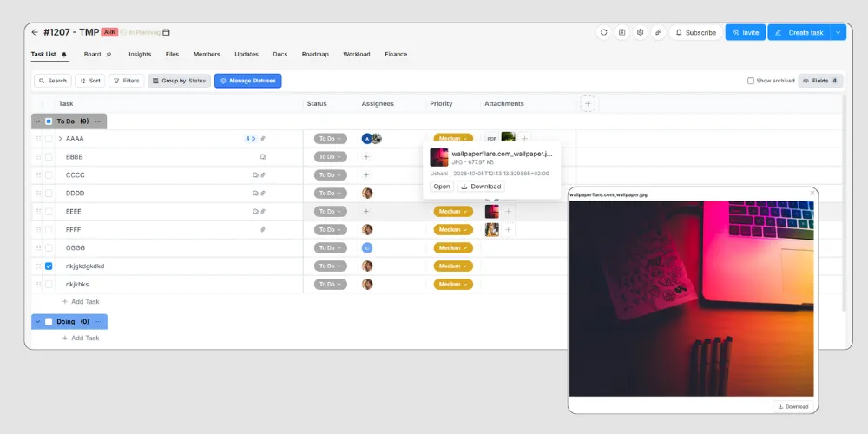Click the Manage Statuses button

[x=248, y=81]
